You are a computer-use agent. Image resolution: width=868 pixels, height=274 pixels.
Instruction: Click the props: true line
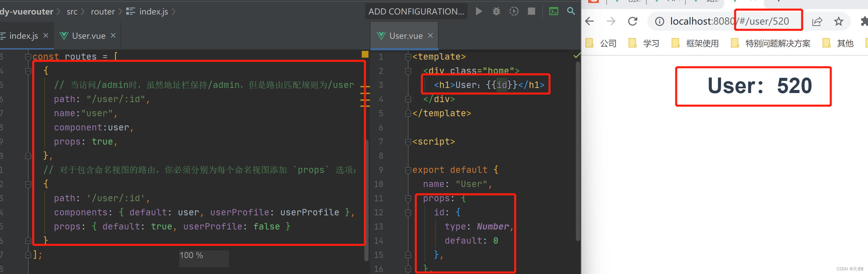[86, 142]
